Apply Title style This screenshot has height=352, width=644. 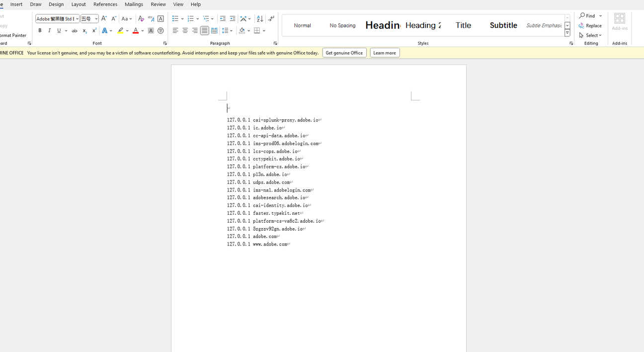tap(463, 25)
